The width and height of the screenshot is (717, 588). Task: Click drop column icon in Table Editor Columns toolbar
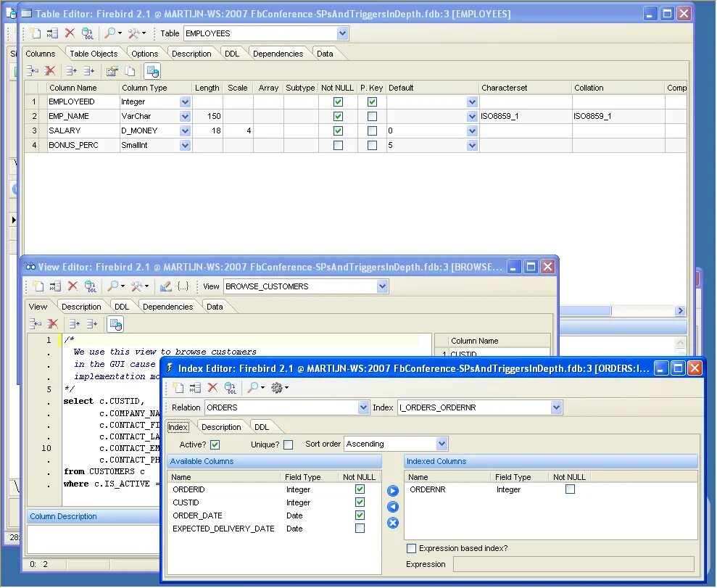[x=49, y=71]
